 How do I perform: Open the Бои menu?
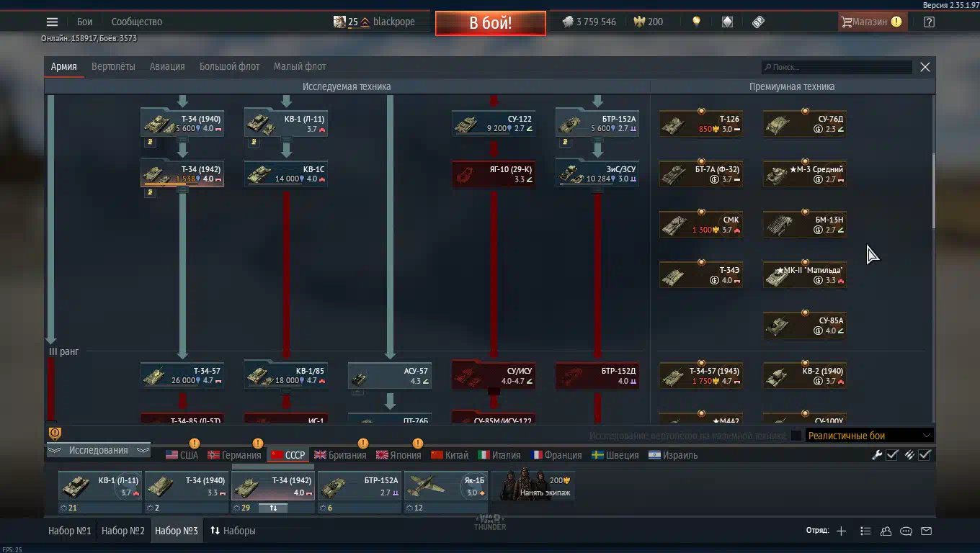pos(85,22)
